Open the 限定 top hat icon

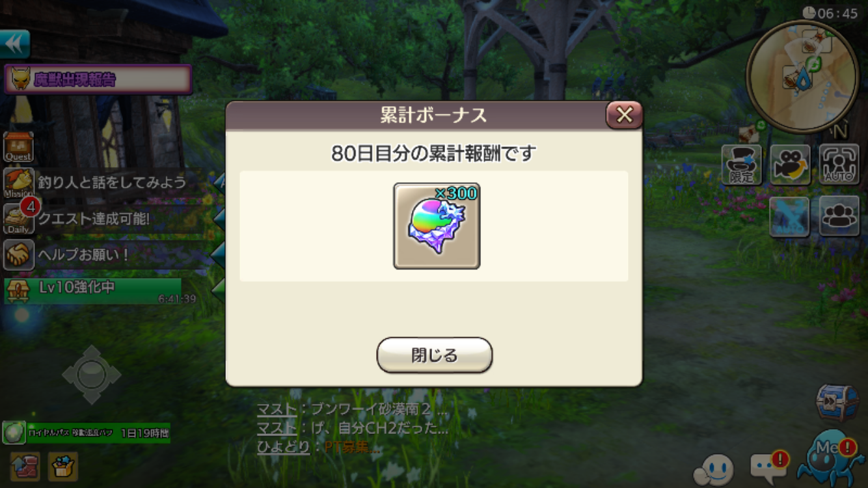pos(741,165)
